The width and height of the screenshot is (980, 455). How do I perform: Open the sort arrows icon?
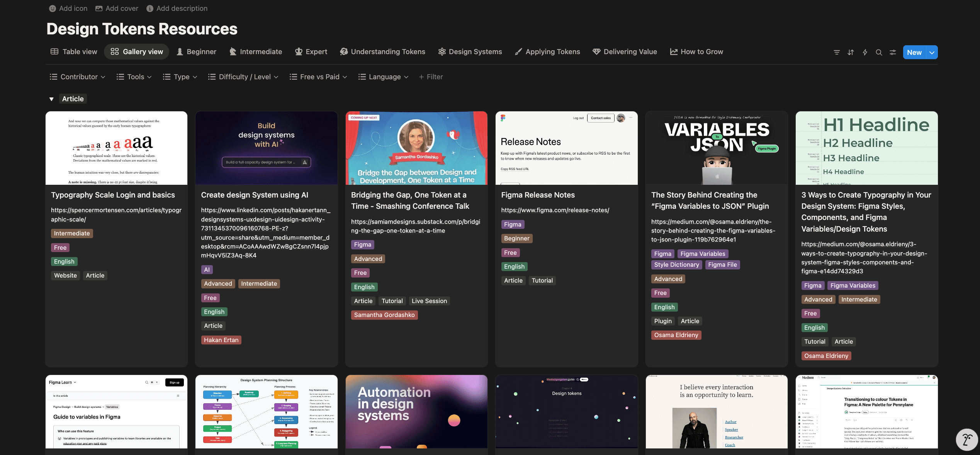pyautogui.click(x=851, y=52)
